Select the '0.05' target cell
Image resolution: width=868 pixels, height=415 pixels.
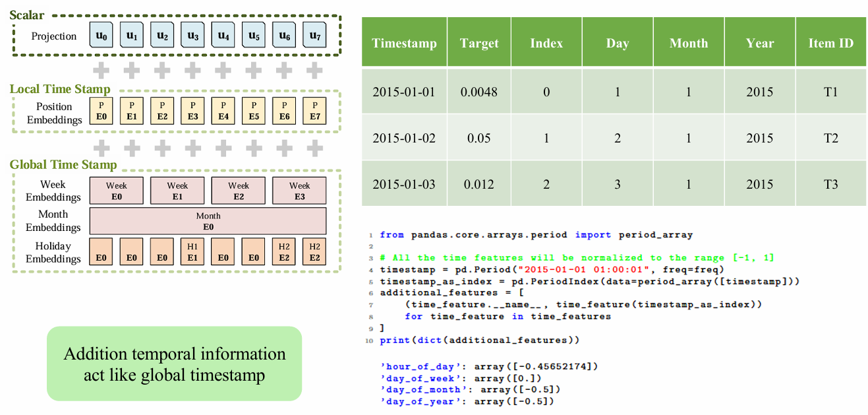pos(479,138)
